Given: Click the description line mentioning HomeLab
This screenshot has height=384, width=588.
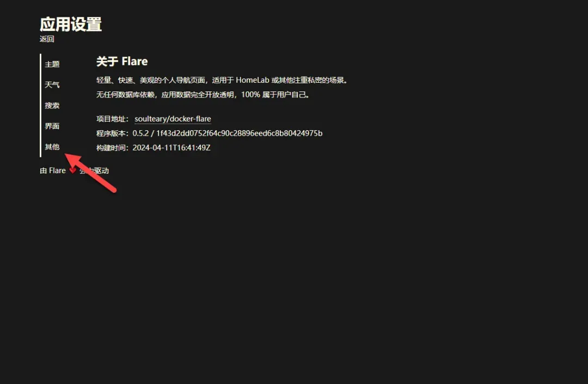Looking at the screenshot, I should click(x=222, y=80).
